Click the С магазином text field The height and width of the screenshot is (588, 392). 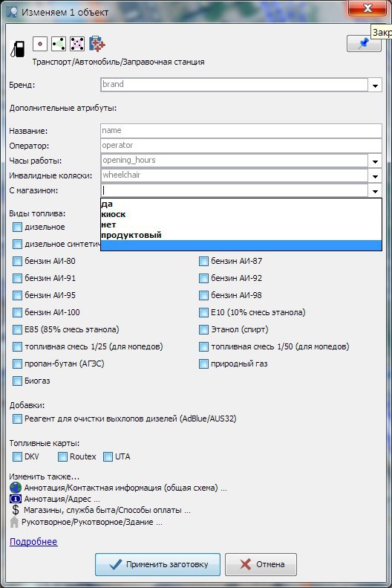(235, 190)
